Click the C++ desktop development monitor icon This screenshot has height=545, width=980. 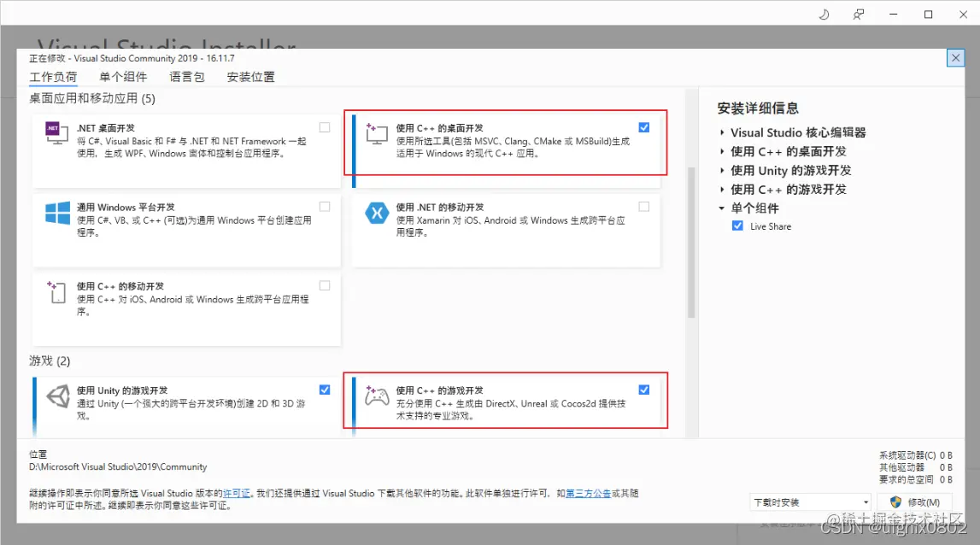click(376, 133)
